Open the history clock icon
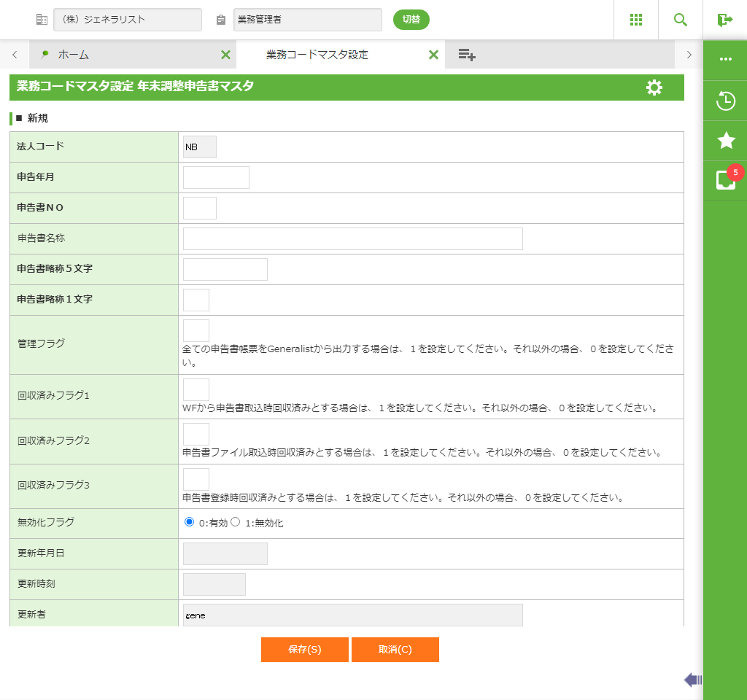Viewport: 747px width, 700px height. point(725,101)
